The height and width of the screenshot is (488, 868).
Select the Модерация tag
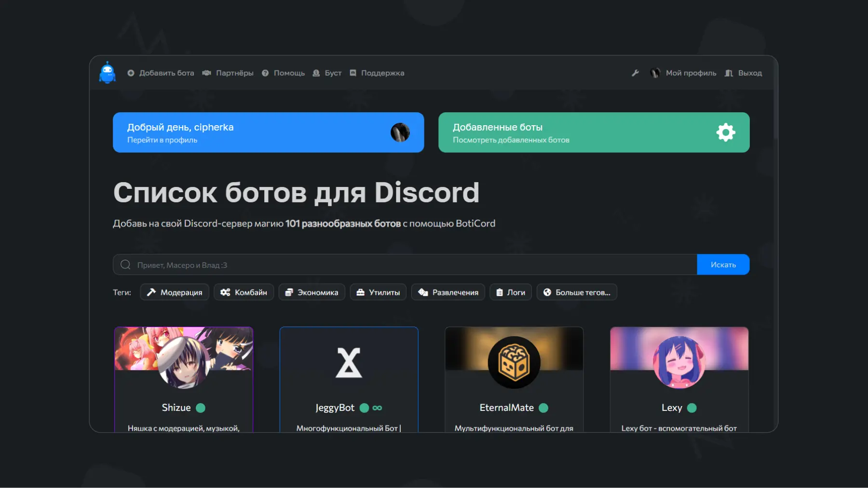pyautogui.click(x=175, y=292)
